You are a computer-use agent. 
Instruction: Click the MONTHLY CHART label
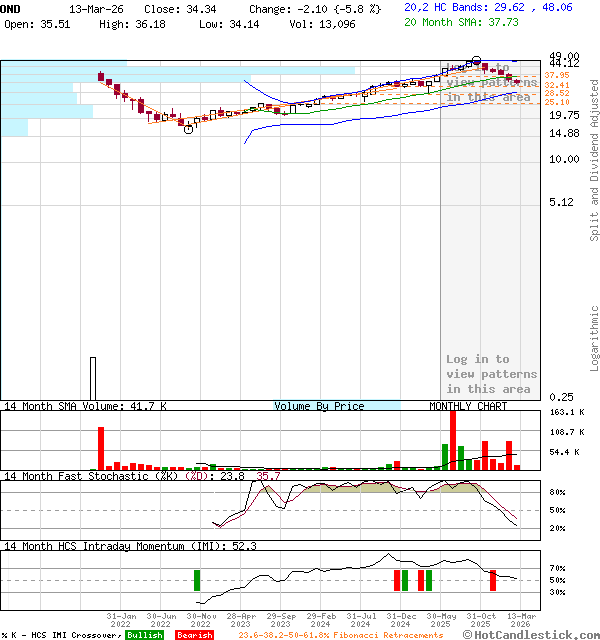pos(468,406)
